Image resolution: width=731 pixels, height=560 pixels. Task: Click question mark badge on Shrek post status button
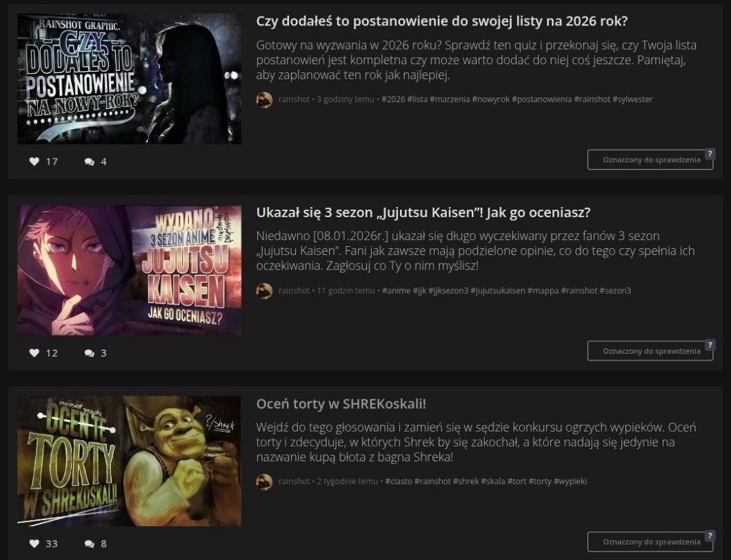[x=710, y=536]
